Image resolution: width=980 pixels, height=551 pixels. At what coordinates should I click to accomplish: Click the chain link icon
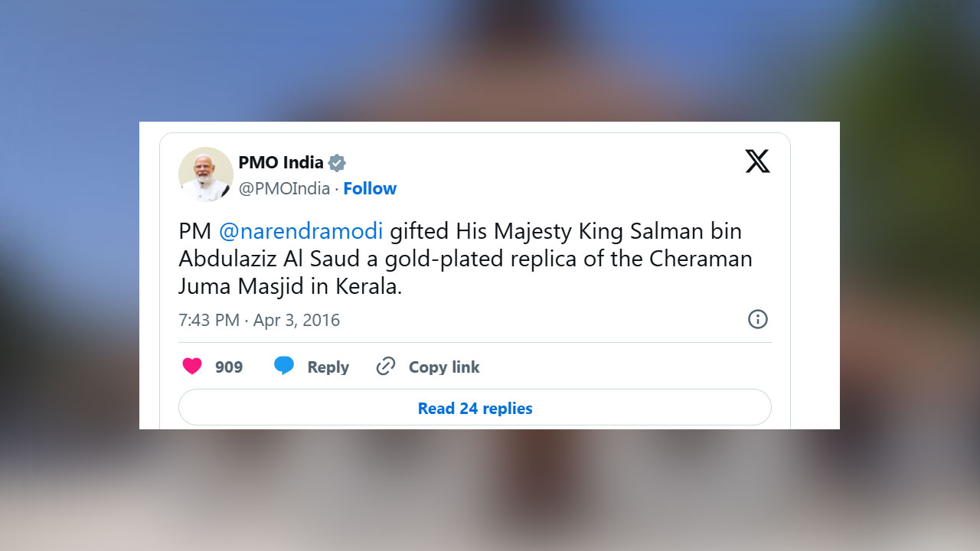click(x=386, y=367)
